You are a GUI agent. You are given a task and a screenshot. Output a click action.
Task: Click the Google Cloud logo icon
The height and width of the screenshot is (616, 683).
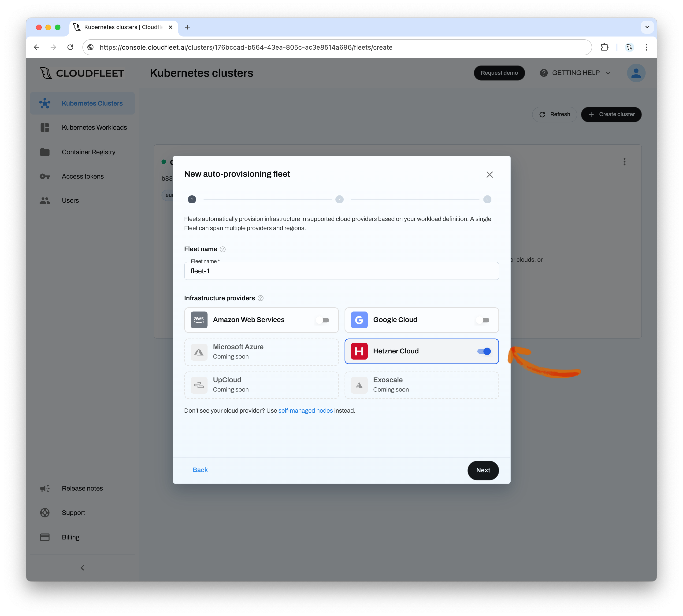(x=359, y=320)
